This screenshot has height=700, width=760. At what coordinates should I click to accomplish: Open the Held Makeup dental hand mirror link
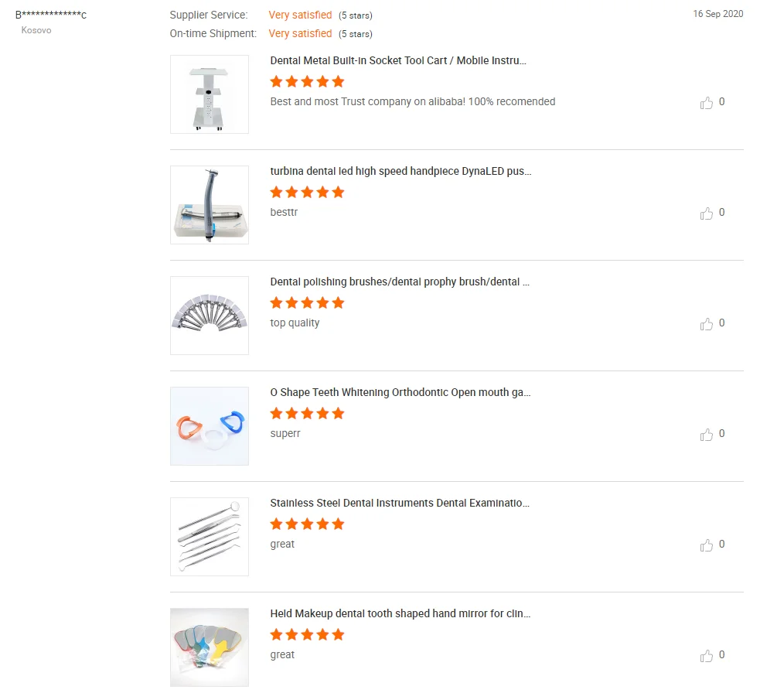[400, 613]
